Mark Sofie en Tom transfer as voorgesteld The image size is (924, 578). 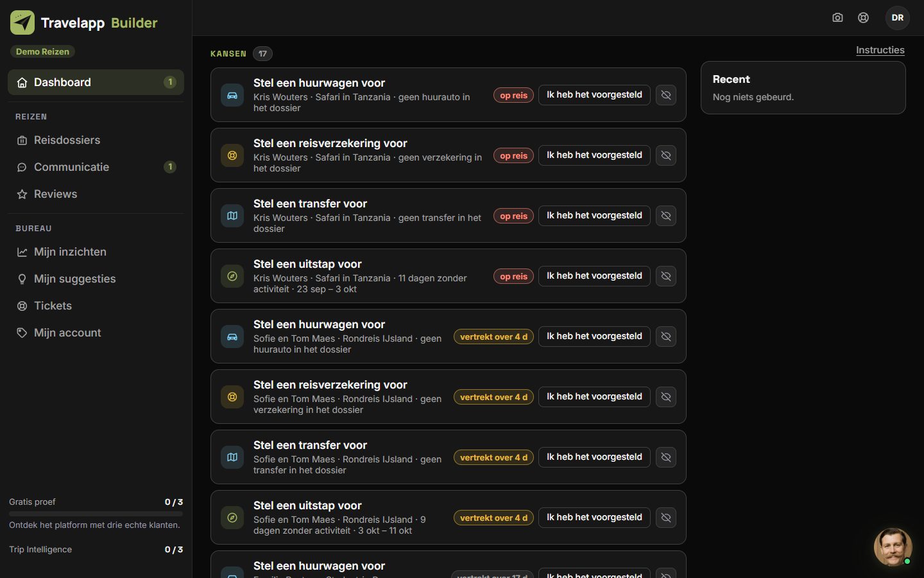click(594, 457)
